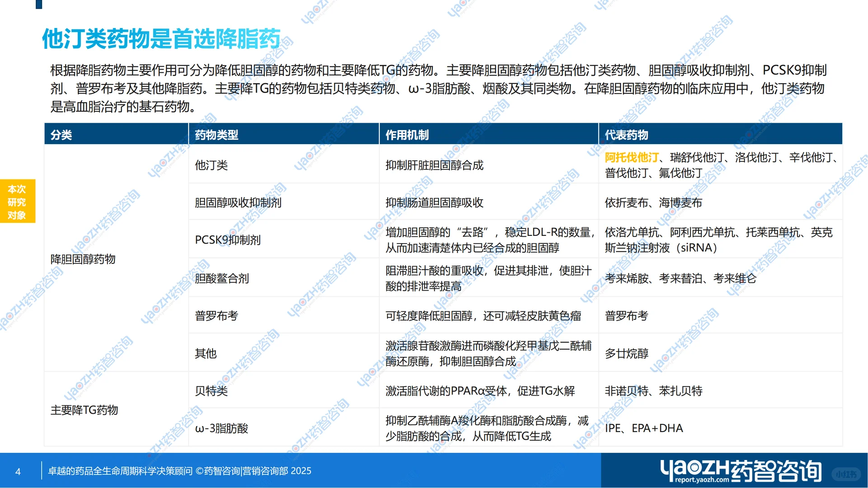
Task: Click the 激活腺苷酸激酶 mechanism cell
Action: pos(489,353)
